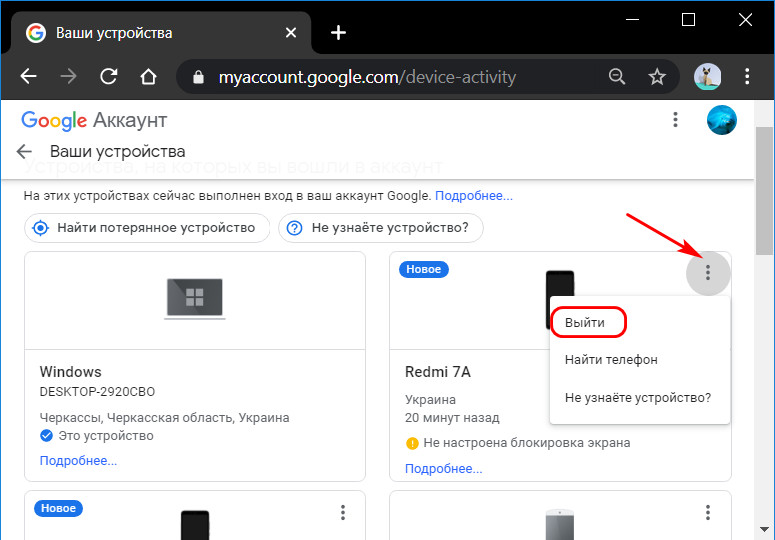This screenshot has height=540, width=775.
Task: Go back in browser history
Action: pos(28,77)
